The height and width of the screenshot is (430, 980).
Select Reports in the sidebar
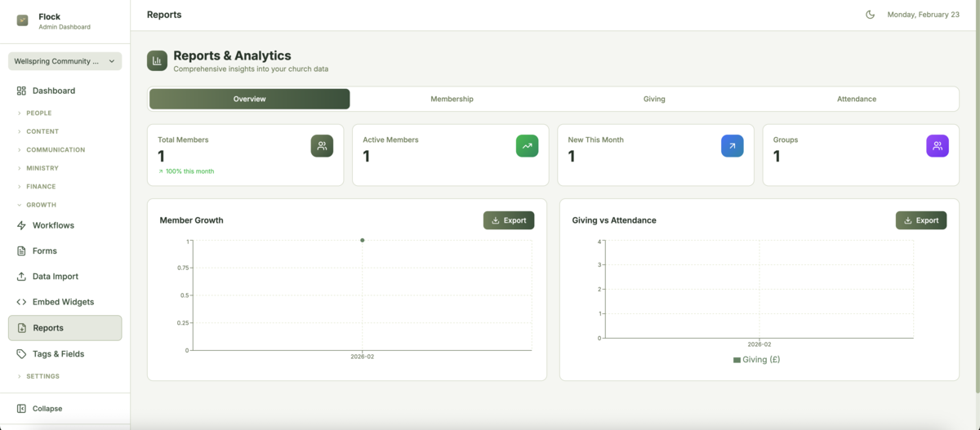(65, 328)
